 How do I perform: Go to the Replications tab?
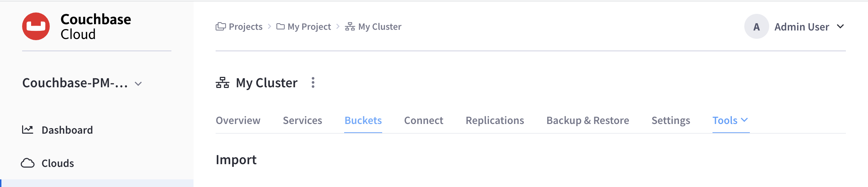pyautogui.click(x=494, y=120)
